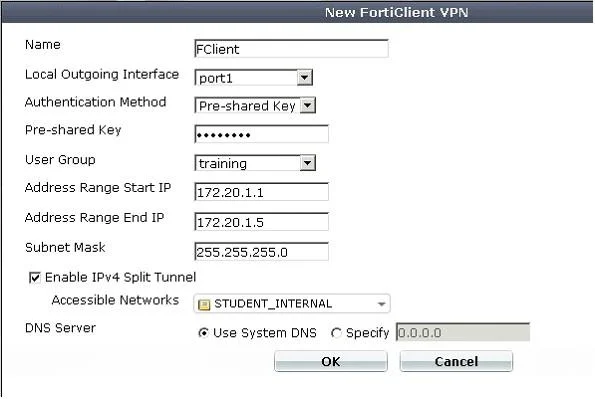Click the Subnet Mask input field
This screenshot has height=399, width=595.
261,252
